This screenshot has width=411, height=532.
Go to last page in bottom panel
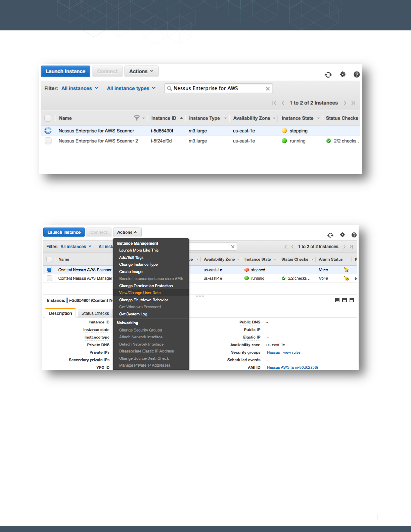(351, 247)
